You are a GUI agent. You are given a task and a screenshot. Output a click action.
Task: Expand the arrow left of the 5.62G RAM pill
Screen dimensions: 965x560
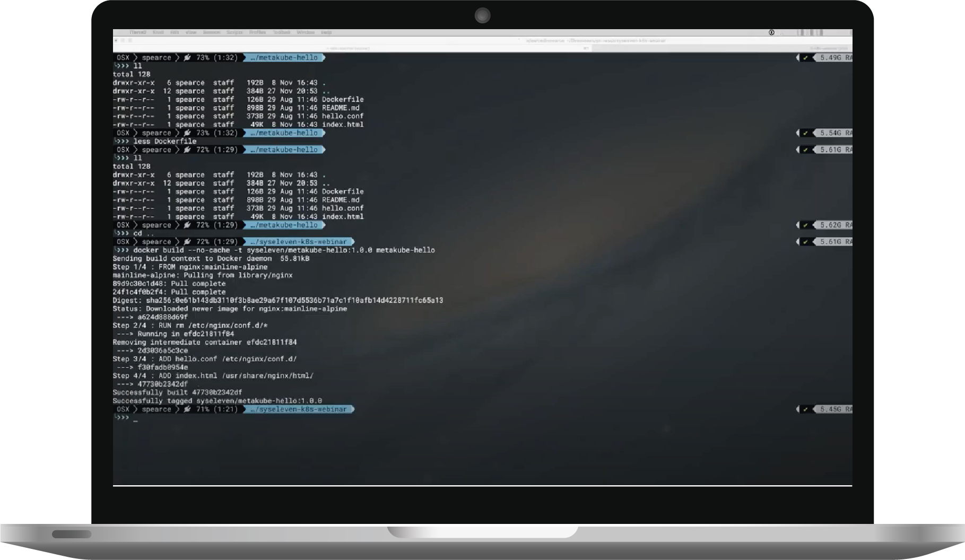[797, 225]
